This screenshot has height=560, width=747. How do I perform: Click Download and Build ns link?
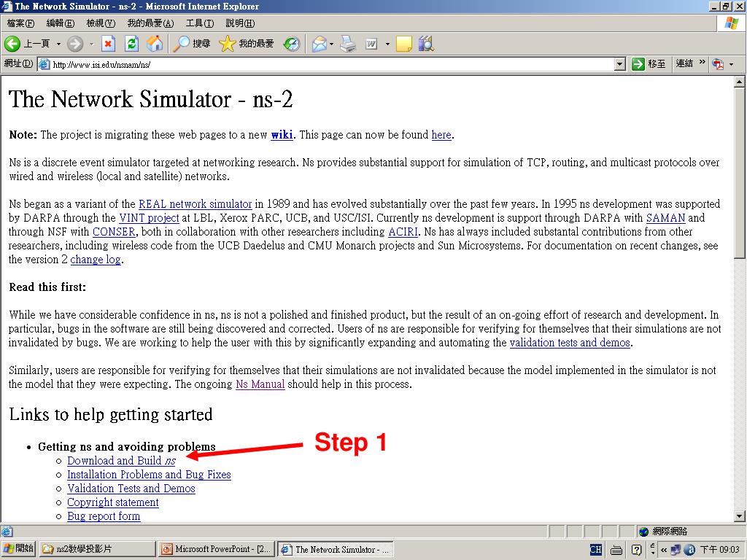click(x=122, y=461)
